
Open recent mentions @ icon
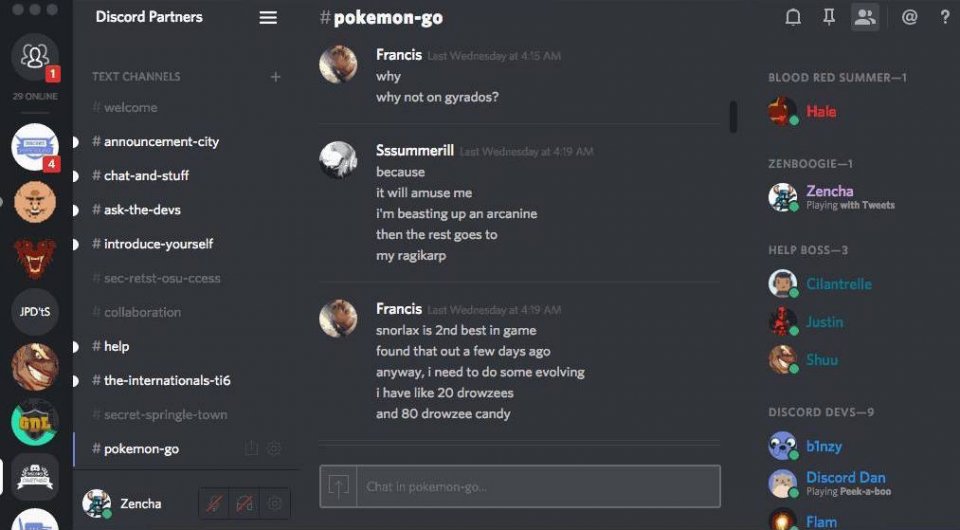(x=910, y=17)
